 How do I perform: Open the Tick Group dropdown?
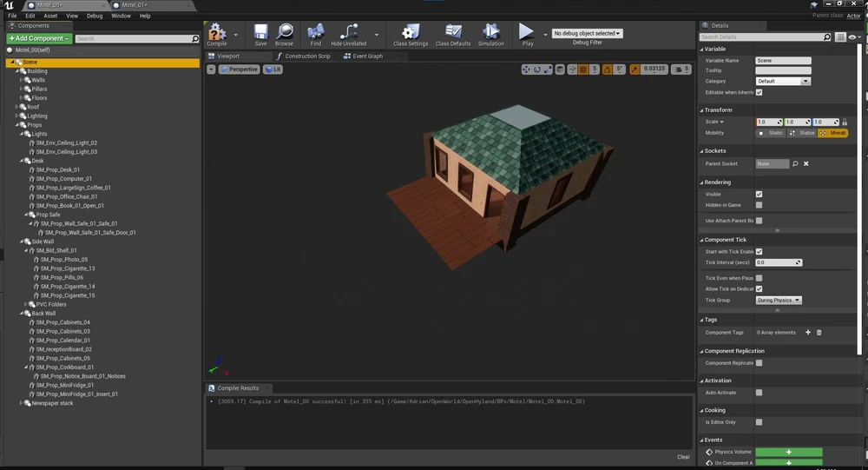pos(779,301)
